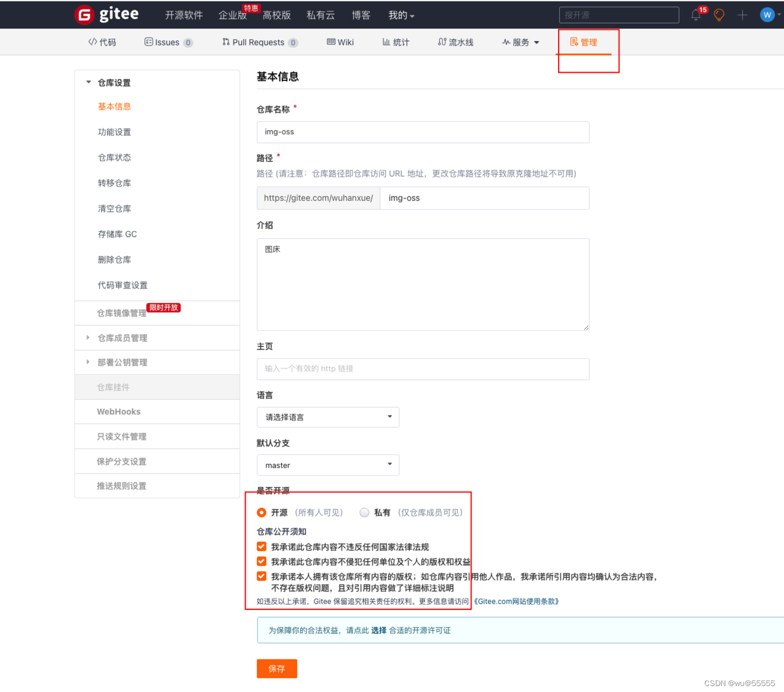
Task: Toggle the 我承诺本人拥有该仓库所有内容的版权 checkbox
Action: point(262,576)
